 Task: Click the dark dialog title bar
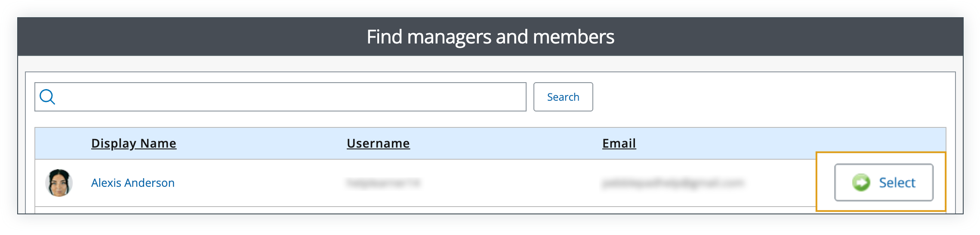(490, 37)
